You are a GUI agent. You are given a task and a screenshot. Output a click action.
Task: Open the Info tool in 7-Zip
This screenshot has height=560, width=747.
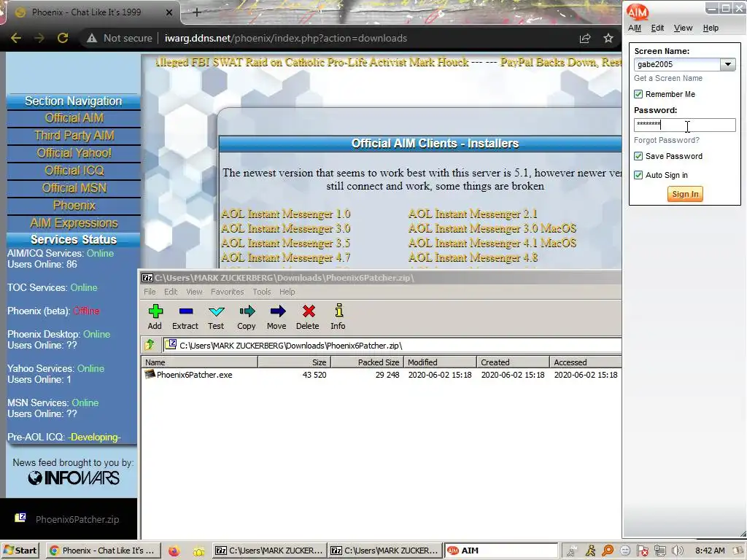point(338,311)
